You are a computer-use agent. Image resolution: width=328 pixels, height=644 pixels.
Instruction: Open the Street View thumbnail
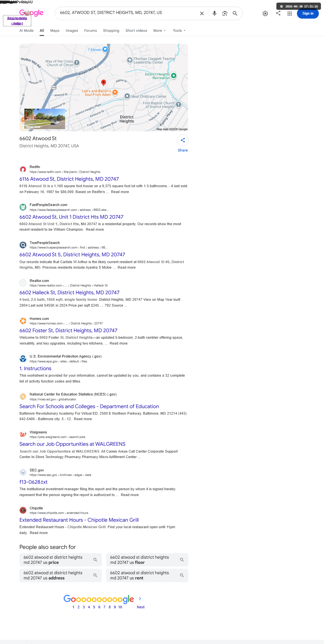tap(45, 119)
